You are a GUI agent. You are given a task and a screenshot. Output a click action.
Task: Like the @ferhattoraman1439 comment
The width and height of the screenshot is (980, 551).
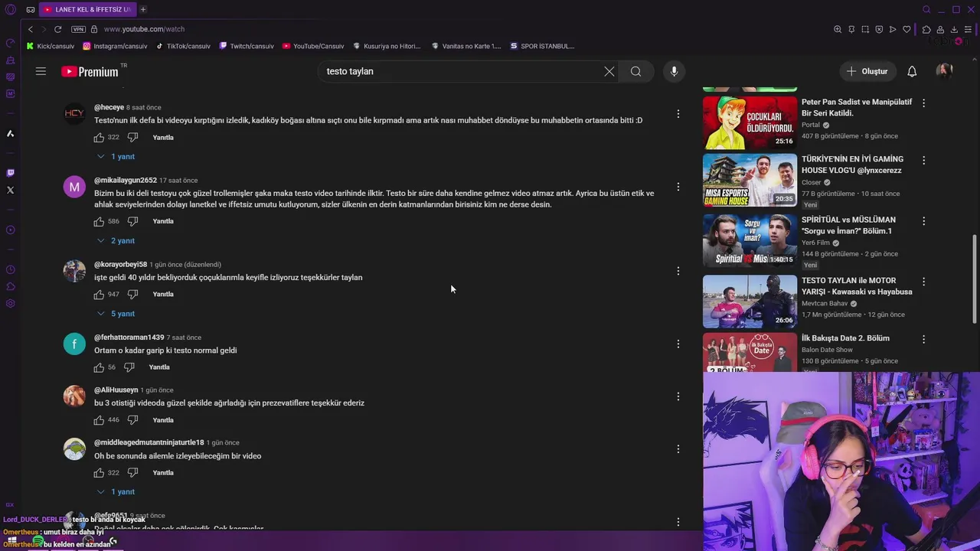99,367
